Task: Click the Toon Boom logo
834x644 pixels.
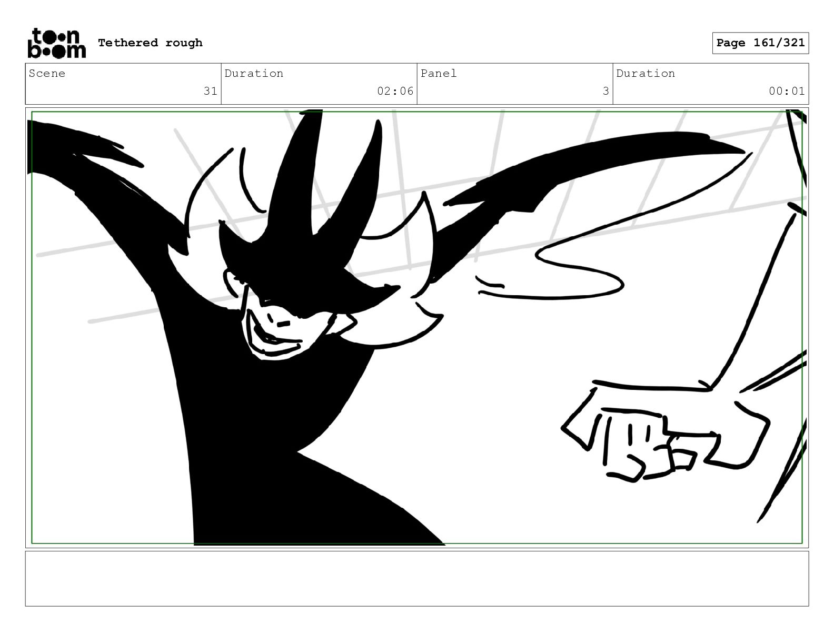Action: coord(56,43)
